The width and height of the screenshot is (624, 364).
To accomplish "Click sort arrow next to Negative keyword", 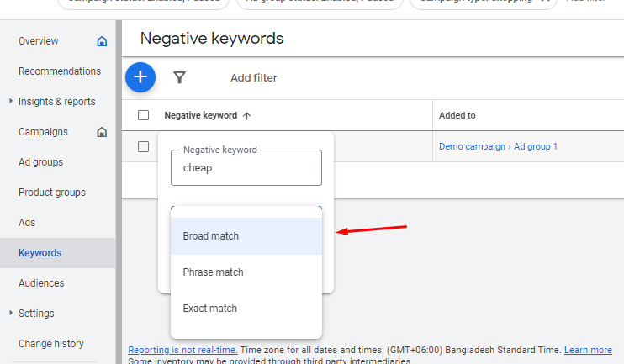I will (x=246, y=116).
